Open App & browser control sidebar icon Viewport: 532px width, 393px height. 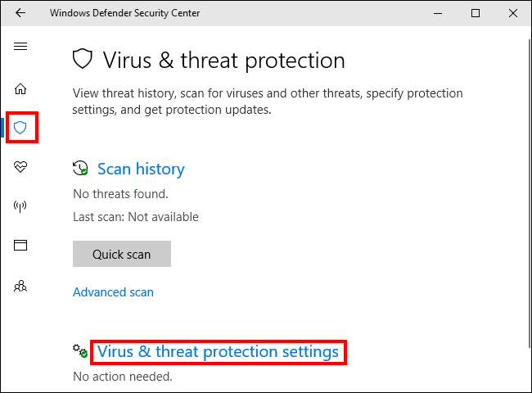tap(20, 246)
